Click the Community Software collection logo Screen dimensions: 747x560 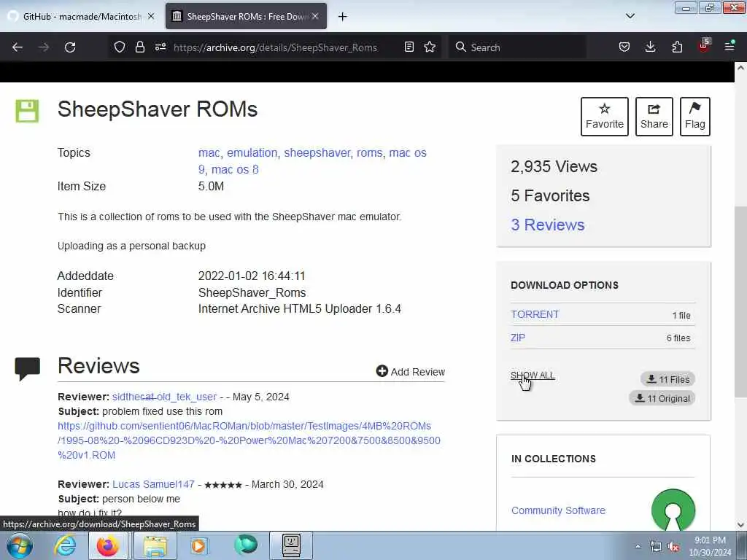tap(673, 510)
